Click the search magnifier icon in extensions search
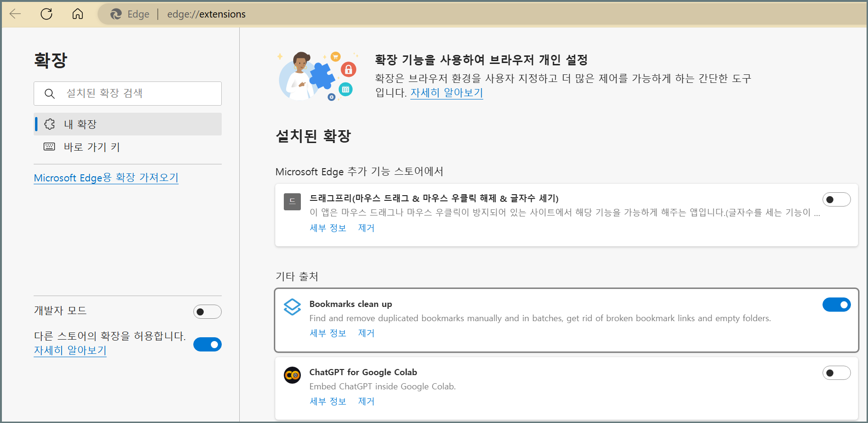 50,93
